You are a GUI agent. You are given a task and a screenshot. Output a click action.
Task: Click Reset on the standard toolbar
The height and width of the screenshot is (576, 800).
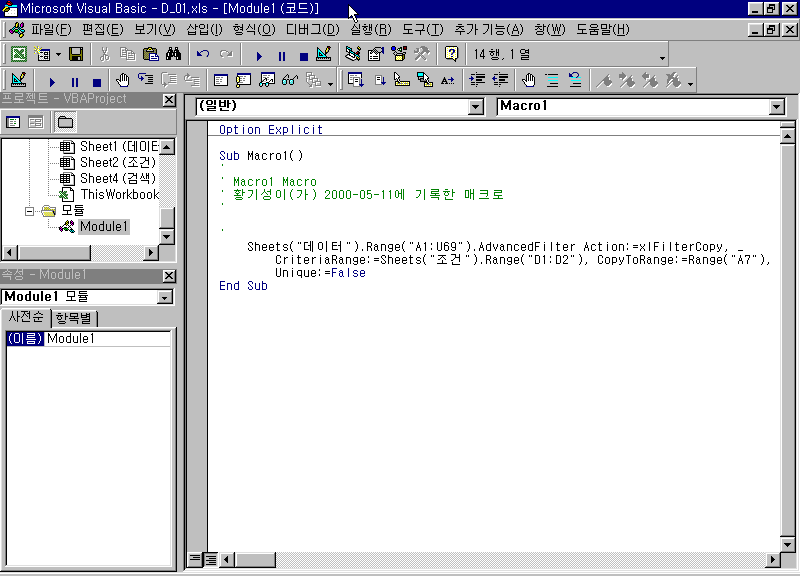[304, 55]
